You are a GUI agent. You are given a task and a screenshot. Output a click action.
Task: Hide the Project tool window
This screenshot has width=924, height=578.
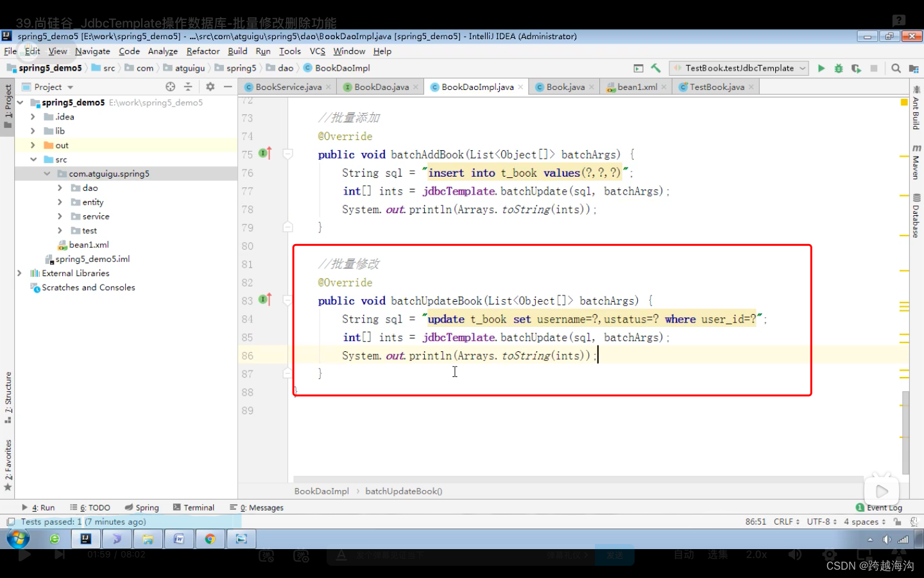[228, 87]
